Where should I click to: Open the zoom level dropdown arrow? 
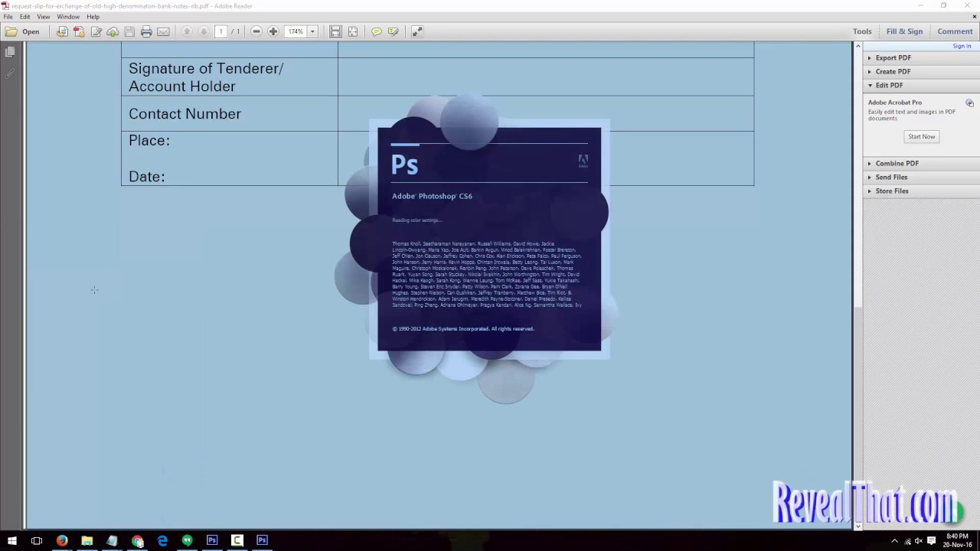[x=312, y=31]
